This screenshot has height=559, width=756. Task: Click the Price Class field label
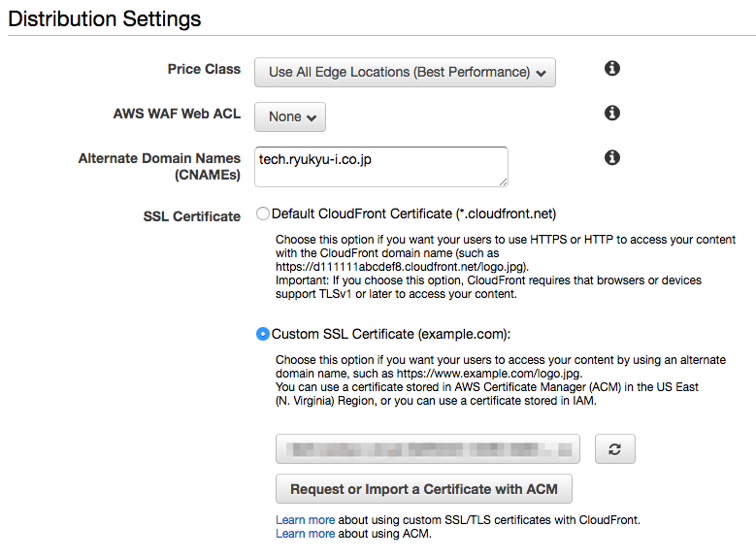point(204,69)
